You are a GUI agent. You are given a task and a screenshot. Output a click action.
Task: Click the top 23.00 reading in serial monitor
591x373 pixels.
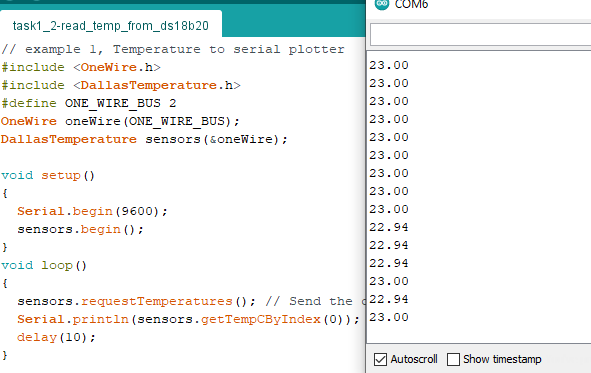(389, 65)
